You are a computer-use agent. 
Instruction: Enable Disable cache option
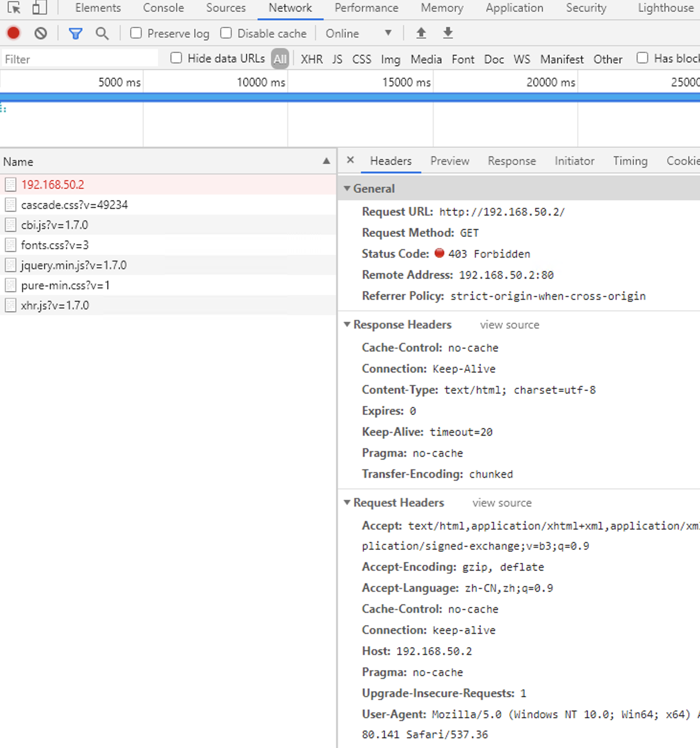click(x=226, y=33)
